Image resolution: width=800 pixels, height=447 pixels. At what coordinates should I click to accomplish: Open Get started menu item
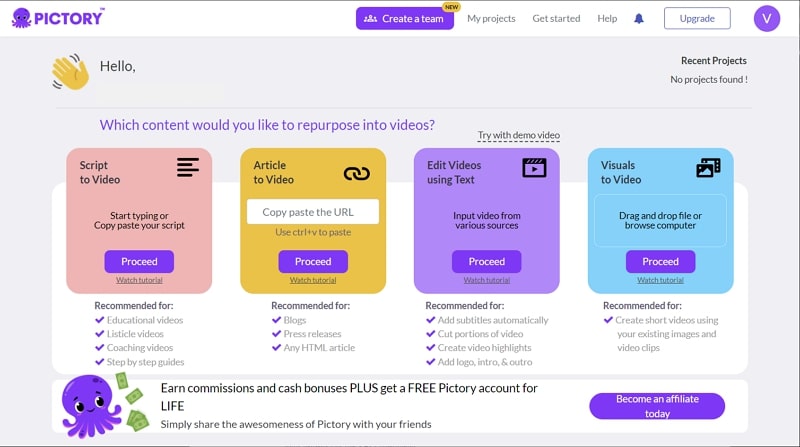tap(556, 18)
